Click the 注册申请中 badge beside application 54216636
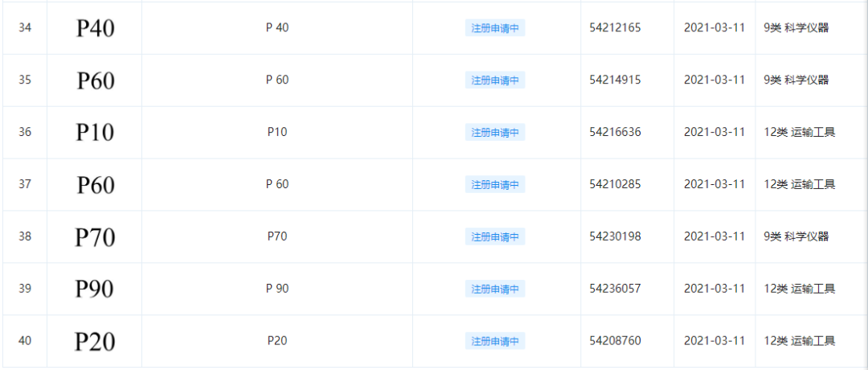The image size is (868, 370). 495,133
